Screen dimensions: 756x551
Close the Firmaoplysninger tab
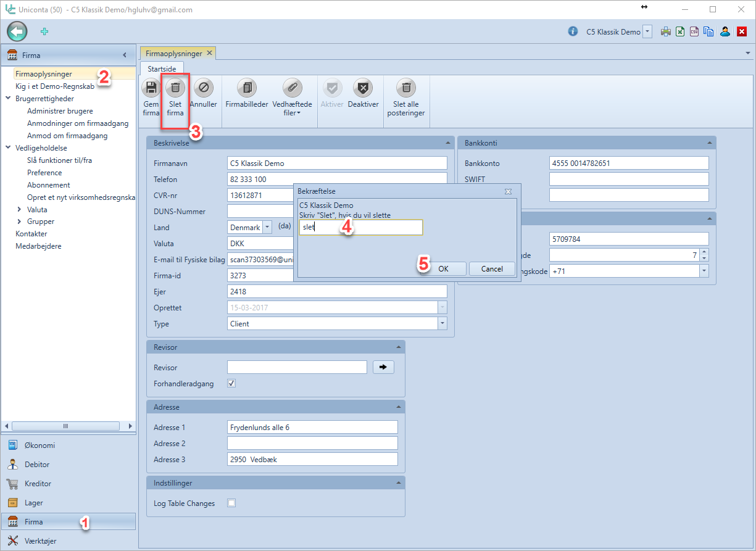pyautogui.click(x=209, y=53)
